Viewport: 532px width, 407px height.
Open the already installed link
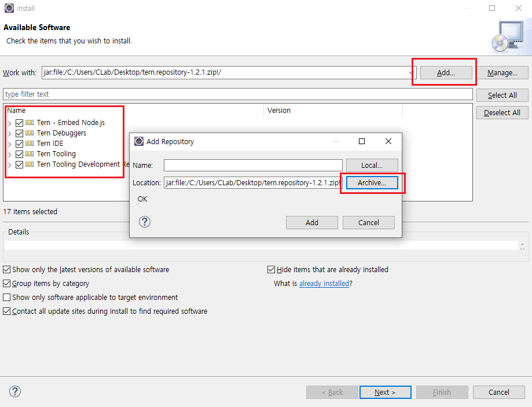[x=324, y=284]
